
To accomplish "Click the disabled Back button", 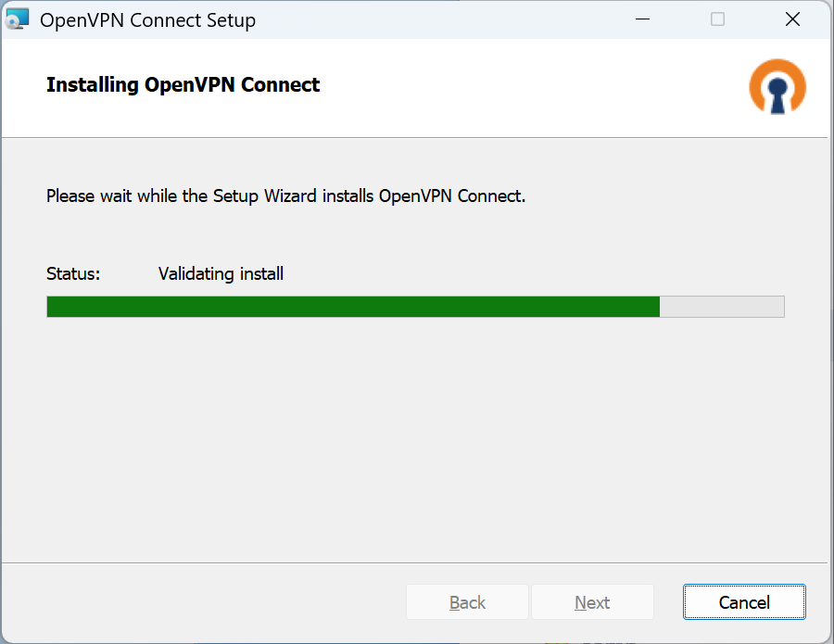I will tap(467, 602).
